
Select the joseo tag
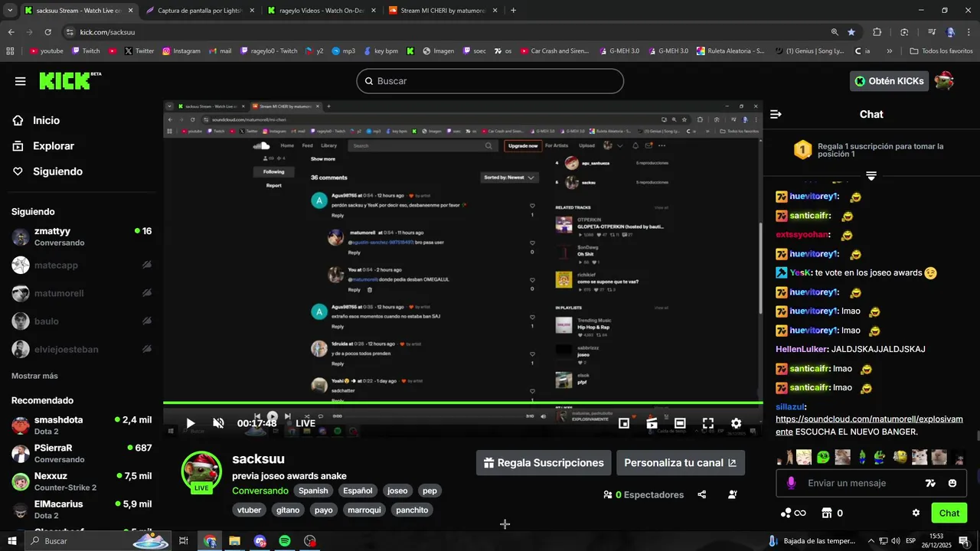397,491
